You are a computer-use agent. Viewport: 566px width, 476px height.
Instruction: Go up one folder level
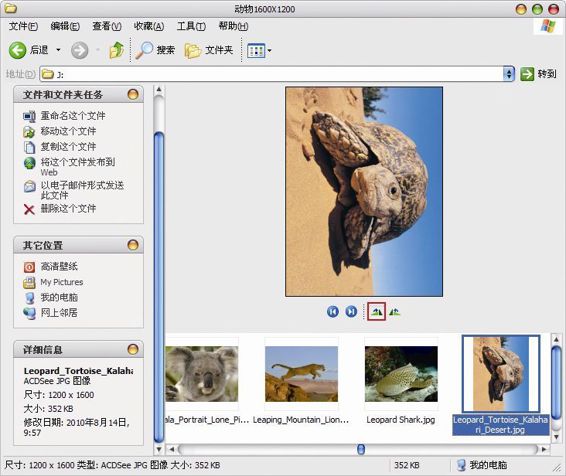point(116,50)
